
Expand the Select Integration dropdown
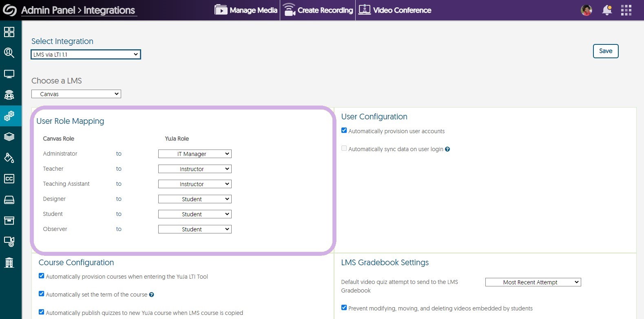click(86, 55)
